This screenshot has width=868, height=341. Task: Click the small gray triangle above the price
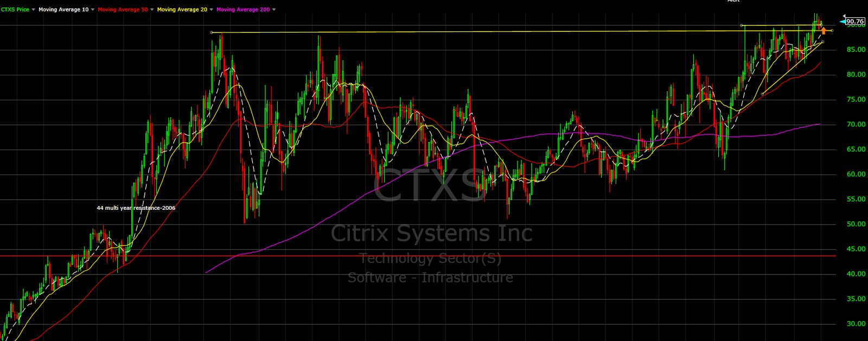click(x=844, y=16)
